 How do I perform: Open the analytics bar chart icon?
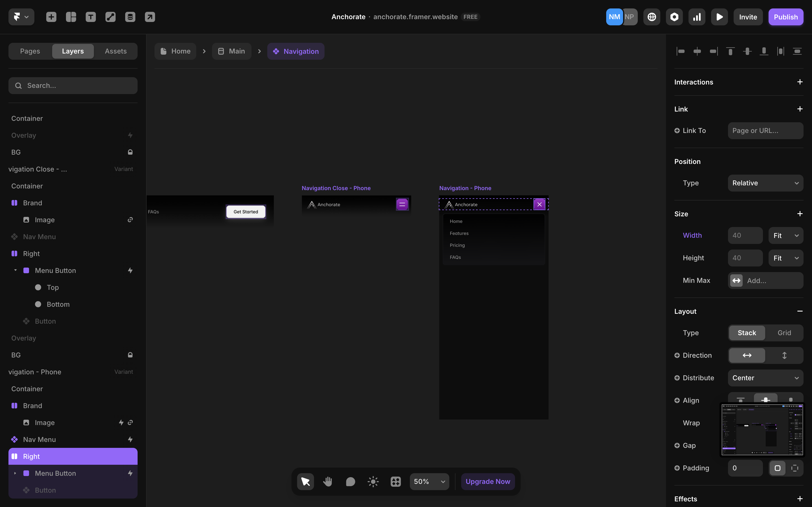tap(697, 17)
